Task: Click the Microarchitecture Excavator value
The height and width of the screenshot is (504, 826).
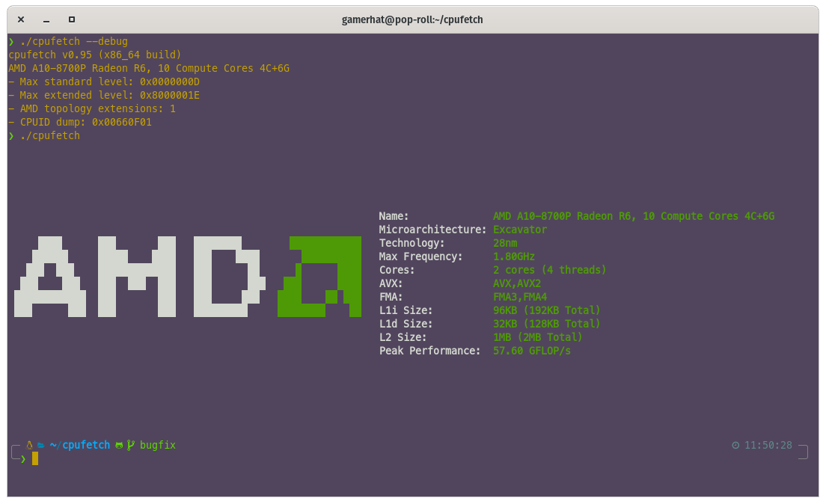Action: [519, 229]
